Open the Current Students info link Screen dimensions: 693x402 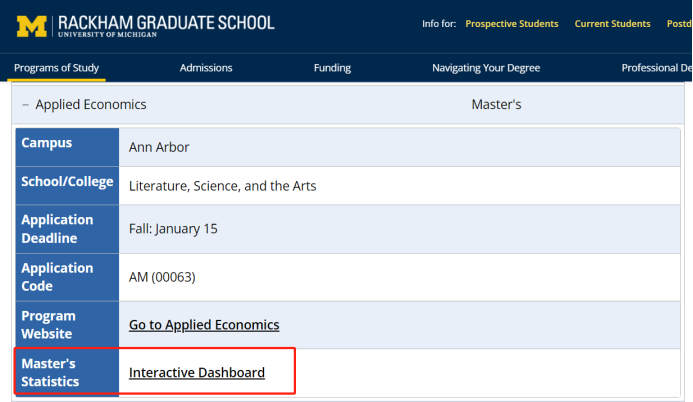[x=612, y=24]
